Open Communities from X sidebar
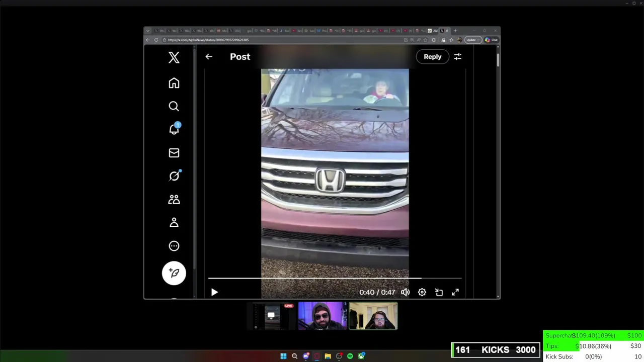This screenshot has width=644, height=362. coord(174,200)
